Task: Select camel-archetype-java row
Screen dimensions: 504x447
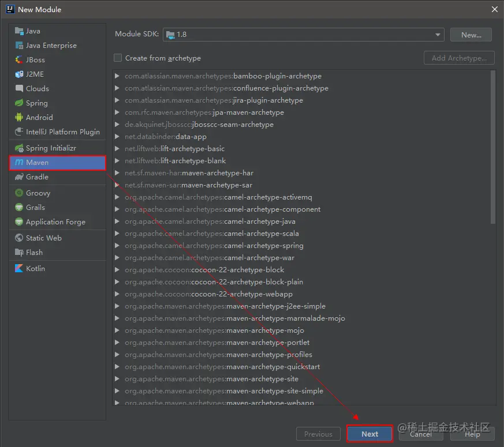Action: (302, 221)
